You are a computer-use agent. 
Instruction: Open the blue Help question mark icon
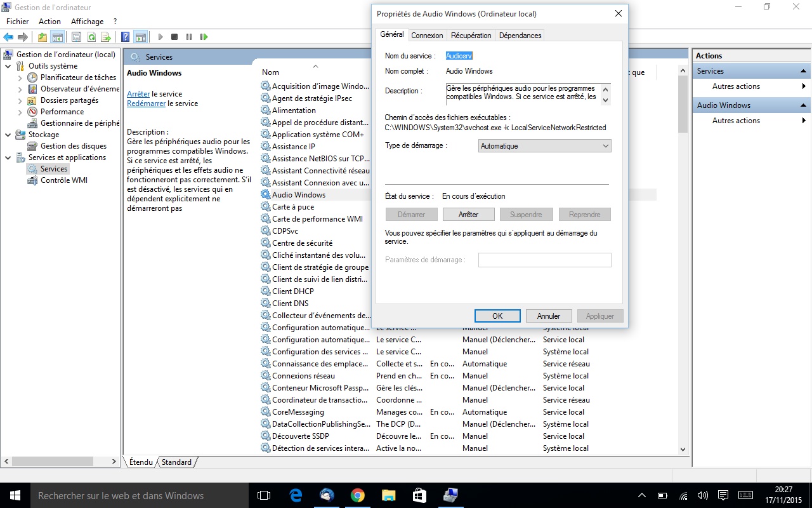click(x=126, y=37)
